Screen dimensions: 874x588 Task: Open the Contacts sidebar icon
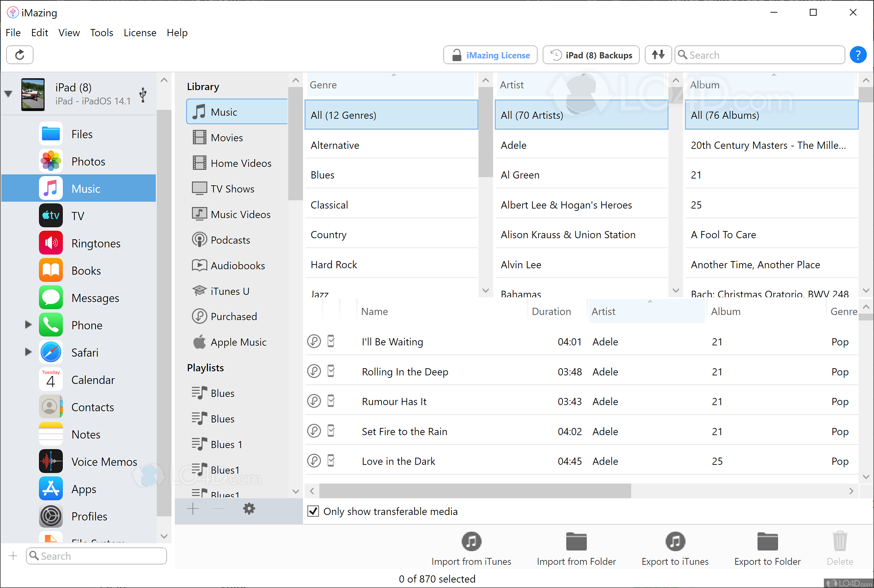click(x=51, y=407)
